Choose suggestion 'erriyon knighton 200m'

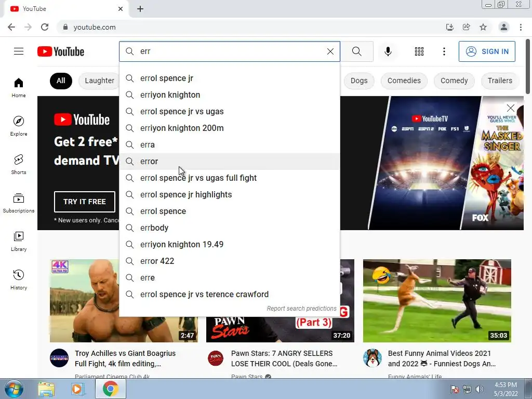229,128
